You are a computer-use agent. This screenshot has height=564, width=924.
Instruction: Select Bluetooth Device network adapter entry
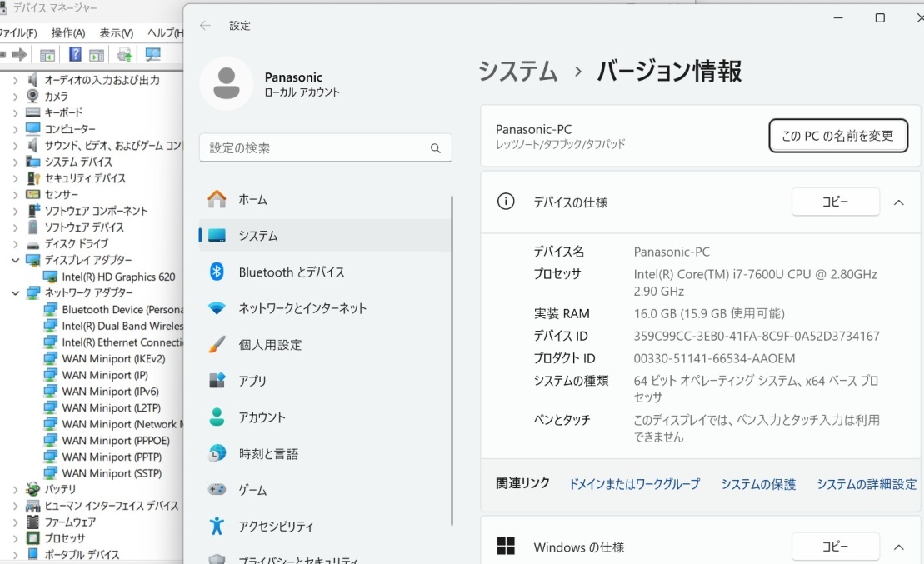122,309
